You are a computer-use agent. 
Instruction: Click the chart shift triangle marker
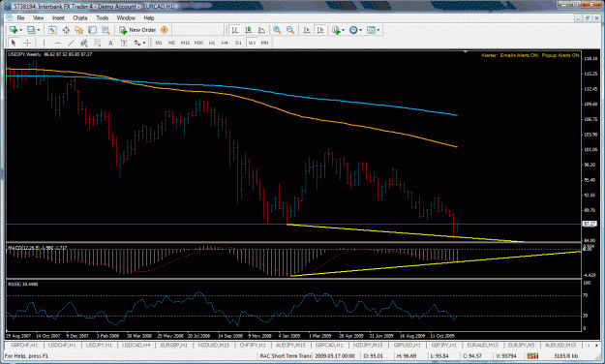[466, 51]
